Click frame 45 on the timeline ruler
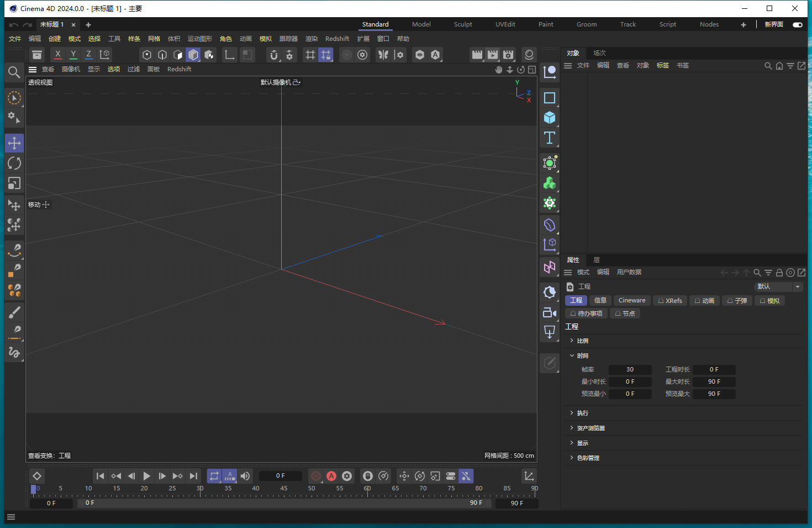This screenshot has width=812, height=528. 284,489
